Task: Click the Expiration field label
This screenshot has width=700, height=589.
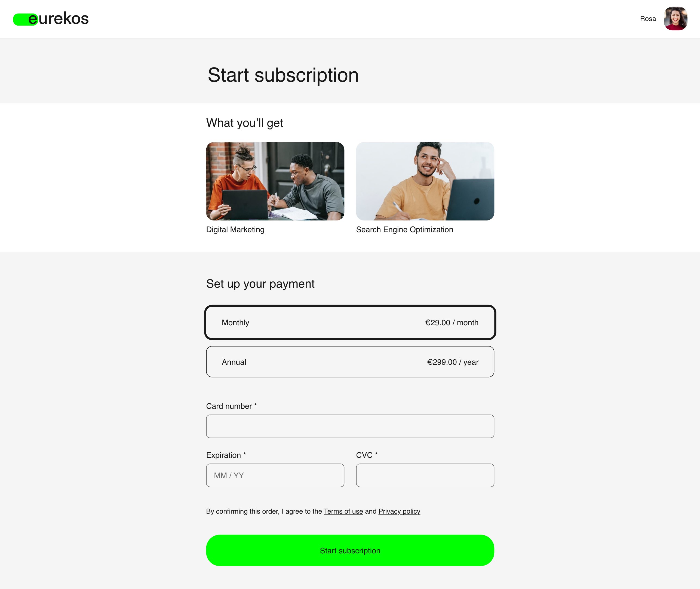Action: coord(226,455)
